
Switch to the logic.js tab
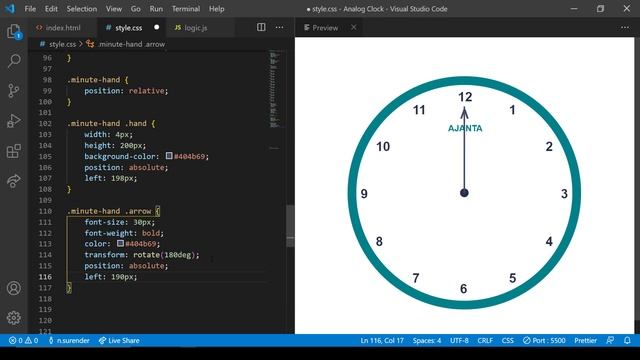point(200,27)
